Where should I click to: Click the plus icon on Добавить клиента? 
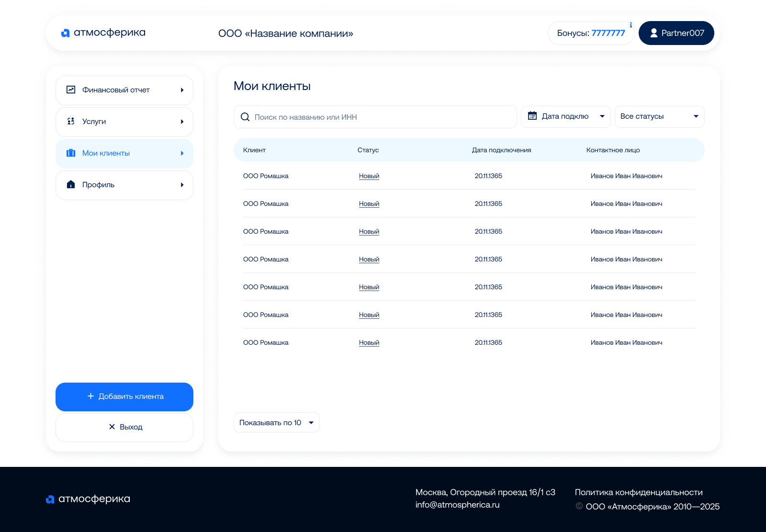pos(90,396)
